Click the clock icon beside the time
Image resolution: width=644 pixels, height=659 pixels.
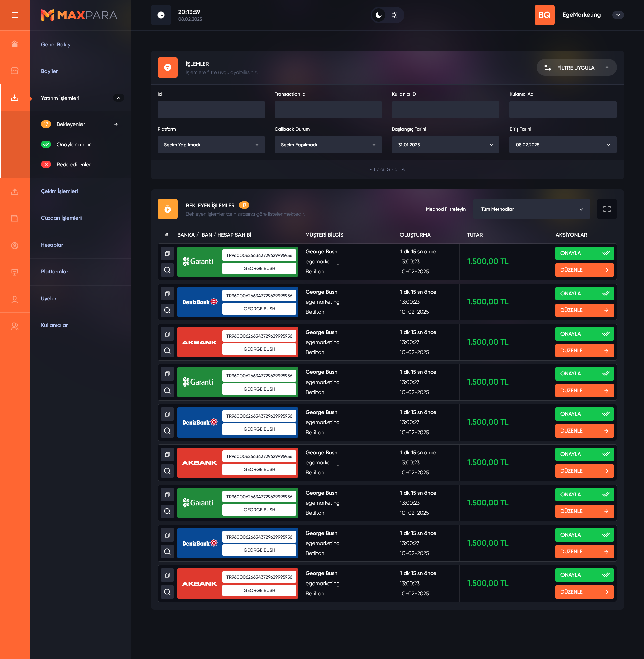161,15
